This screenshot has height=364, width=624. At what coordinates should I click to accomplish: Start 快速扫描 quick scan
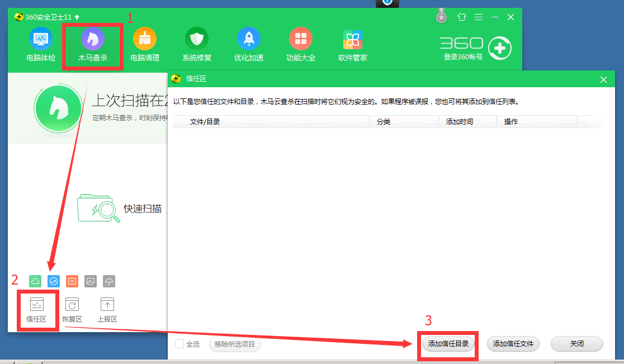120,209
